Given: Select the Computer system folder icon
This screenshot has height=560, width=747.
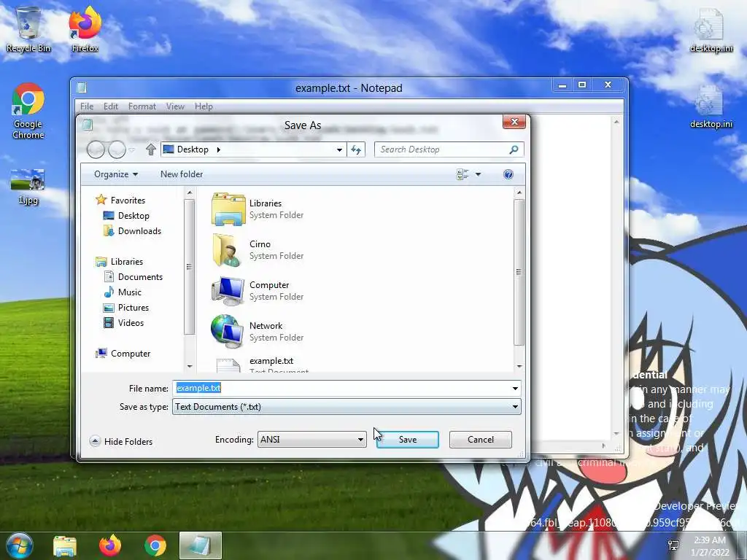Looking at the screenshot, I should [x=228, y=291].
